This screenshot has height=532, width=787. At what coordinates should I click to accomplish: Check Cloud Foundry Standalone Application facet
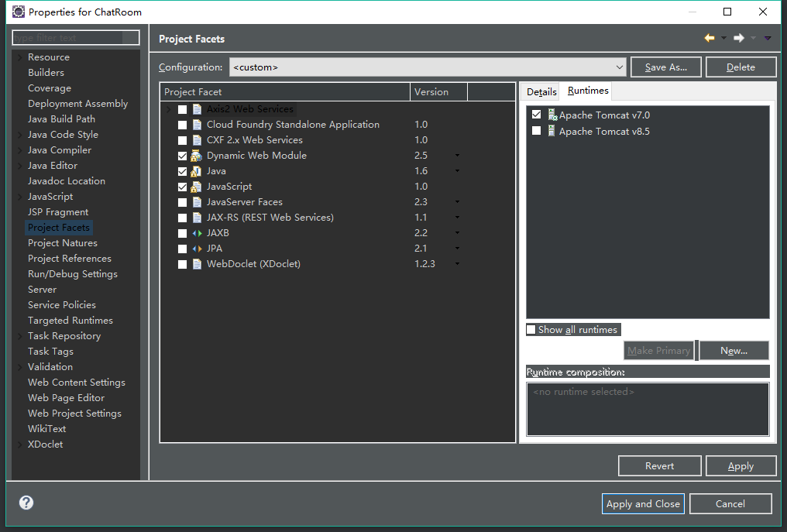(182, 125)
